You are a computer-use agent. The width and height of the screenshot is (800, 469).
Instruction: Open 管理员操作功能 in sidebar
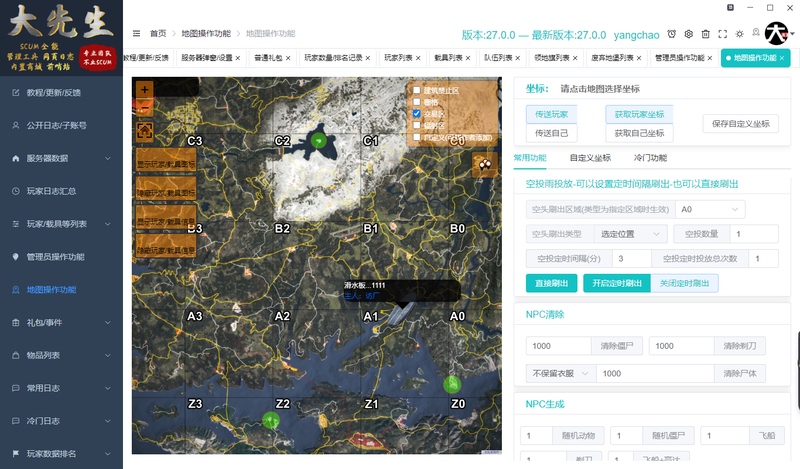tap(61, 257)
